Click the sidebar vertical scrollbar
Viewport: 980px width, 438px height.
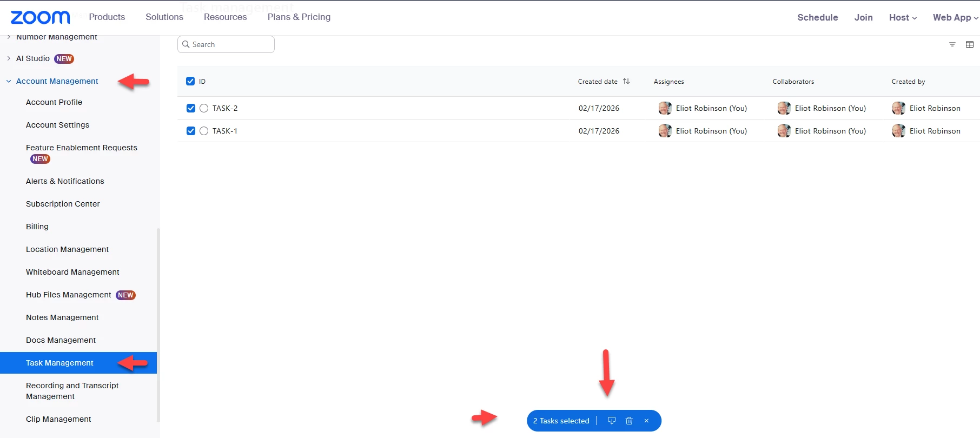pos(158,324)
